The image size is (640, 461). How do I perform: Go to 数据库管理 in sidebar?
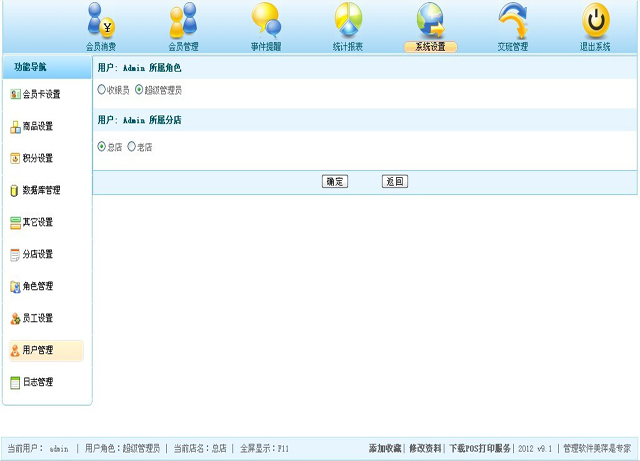coord(42,191)
